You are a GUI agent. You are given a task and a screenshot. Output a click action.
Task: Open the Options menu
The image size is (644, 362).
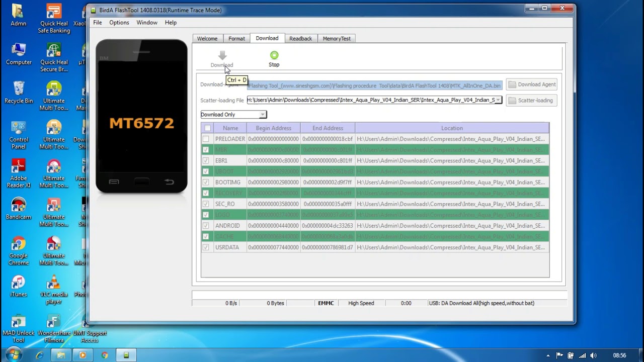119,23
